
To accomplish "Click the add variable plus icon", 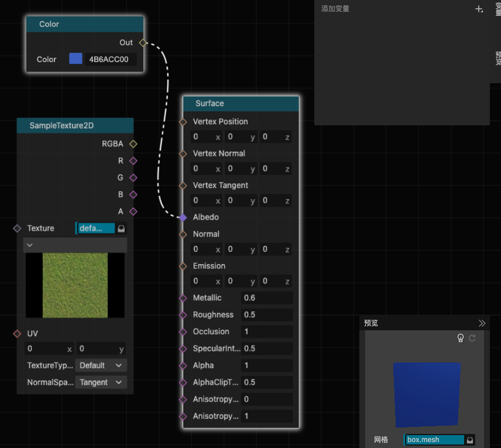I will tap(479, 9).
